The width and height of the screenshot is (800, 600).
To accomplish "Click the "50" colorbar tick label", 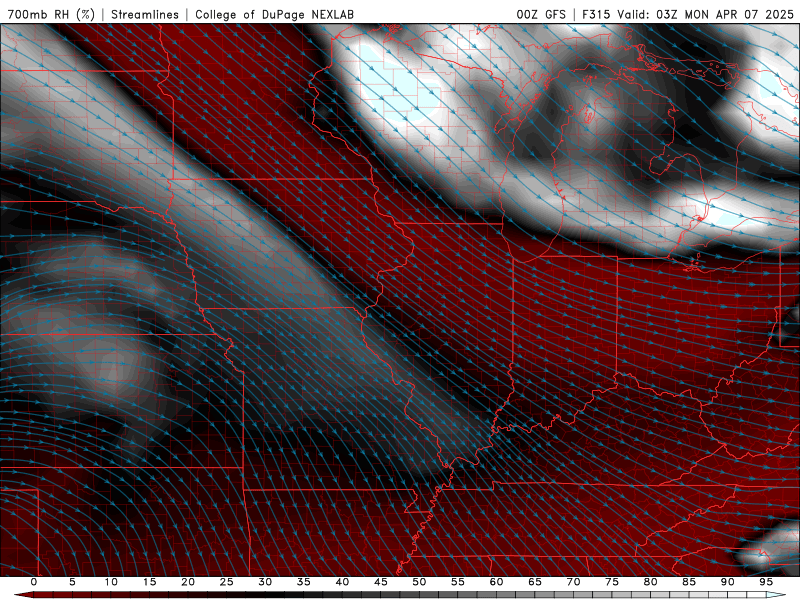I will (x=419, y=582).
